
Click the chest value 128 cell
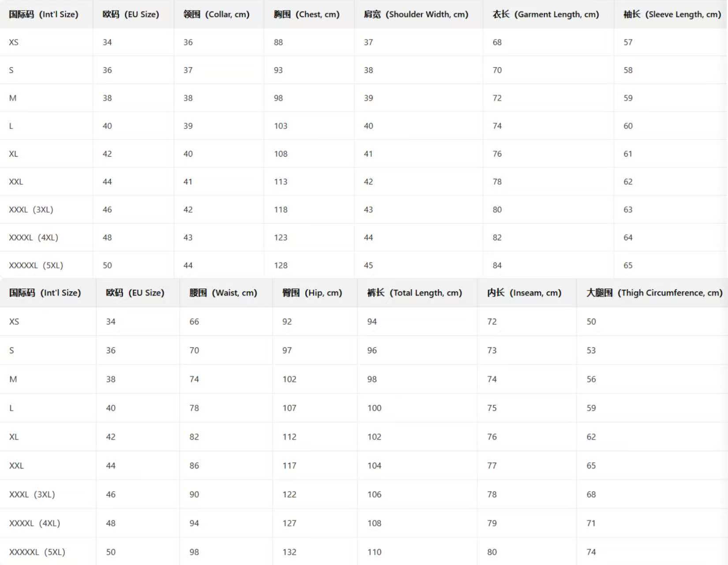[281, 265]
